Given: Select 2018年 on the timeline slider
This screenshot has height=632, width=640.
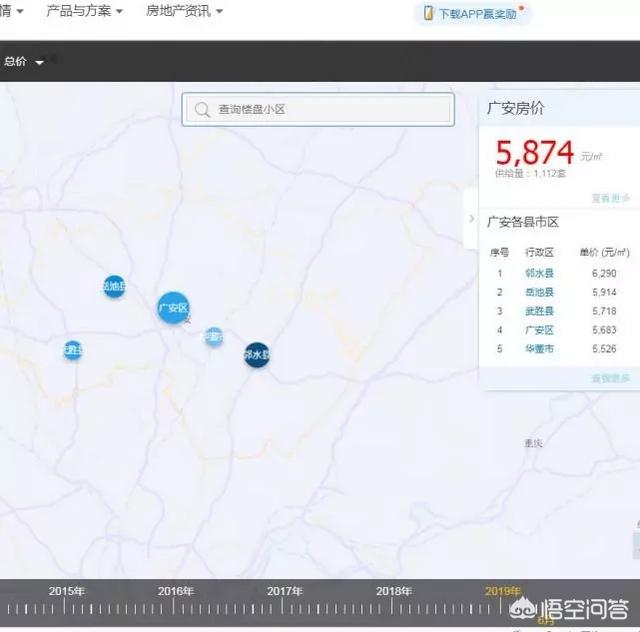Looking at the screenshot, I should tap(393, 591).
